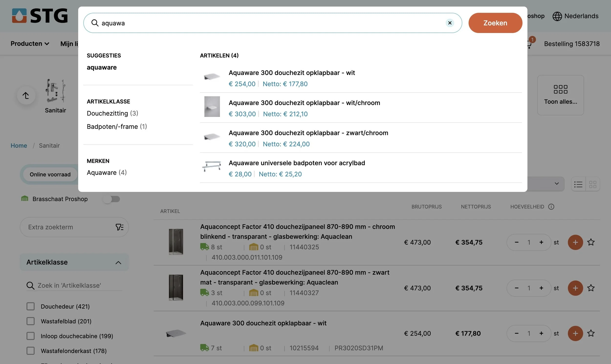Add chroom blinkend douchezijpaneel to cart
The height and width of the screenshot is (364, 611).
point(575,242)
